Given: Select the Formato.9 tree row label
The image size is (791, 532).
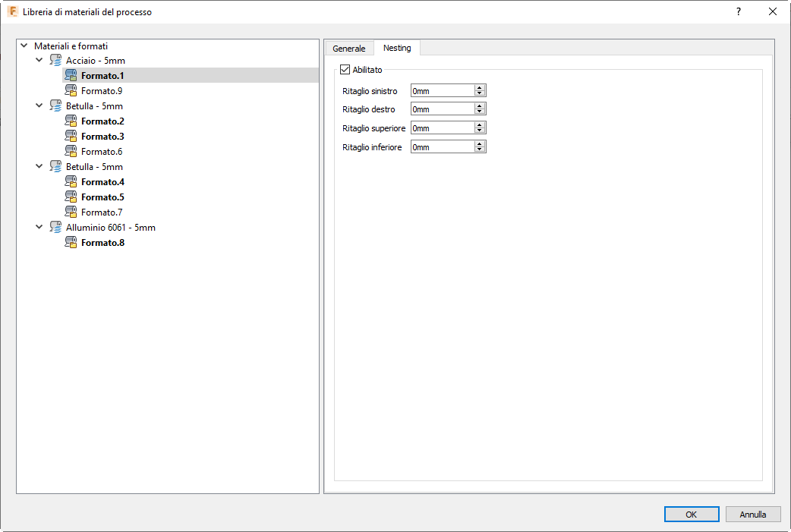Looking at the screenshot, I should click(x=102, y=91).
